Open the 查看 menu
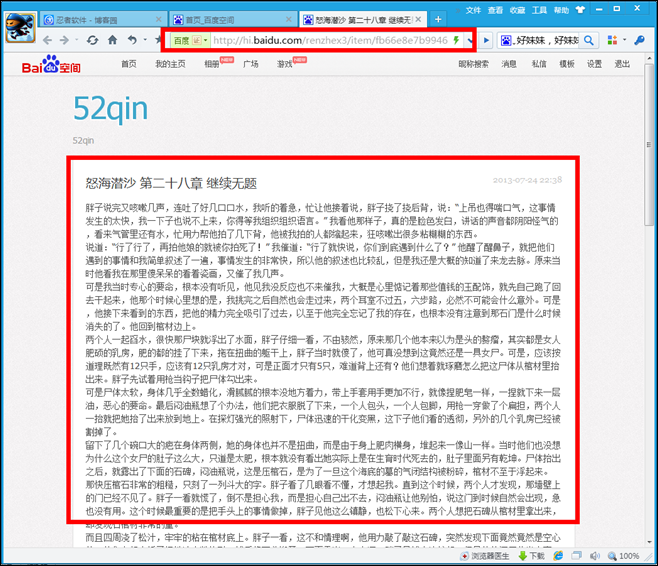 coord(495,10)
